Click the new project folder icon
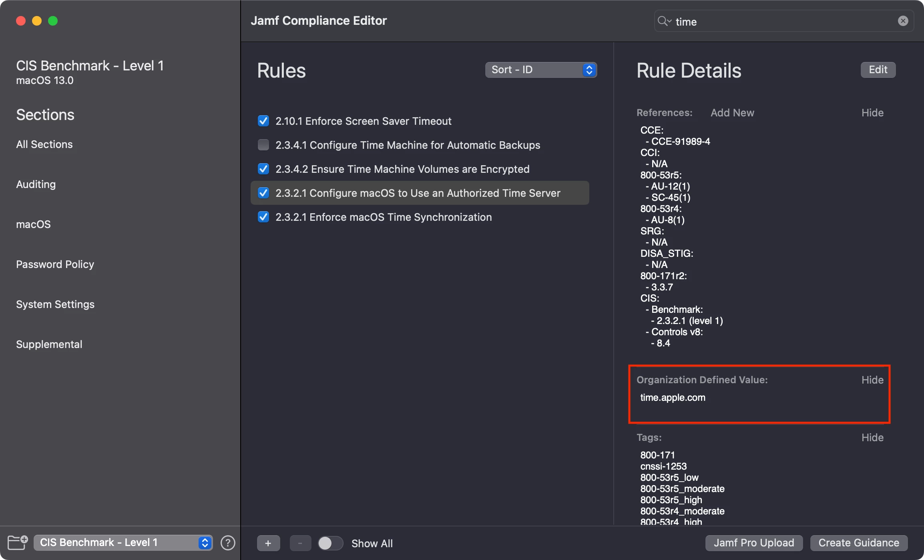 tap(18, 543)
